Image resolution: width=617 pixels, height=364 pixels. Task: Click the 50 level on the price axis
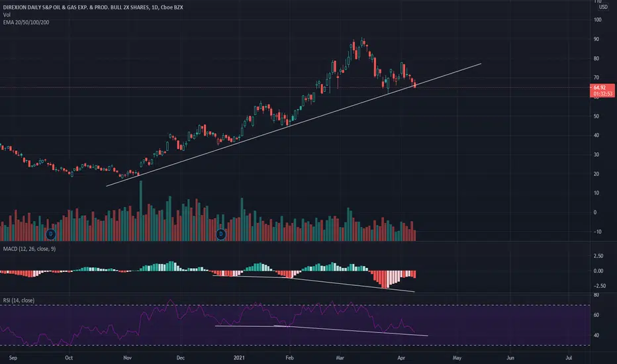[596, 116]
